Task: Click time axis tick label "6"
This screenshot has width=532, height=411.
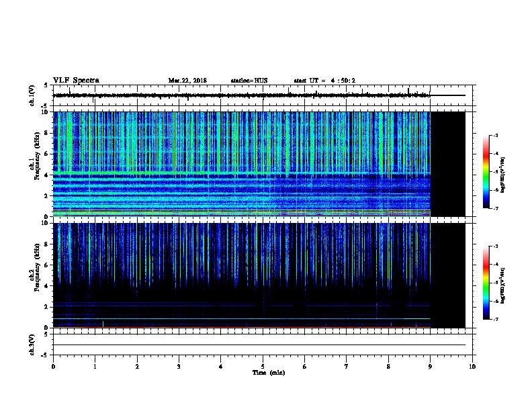Action: point(304,366)
